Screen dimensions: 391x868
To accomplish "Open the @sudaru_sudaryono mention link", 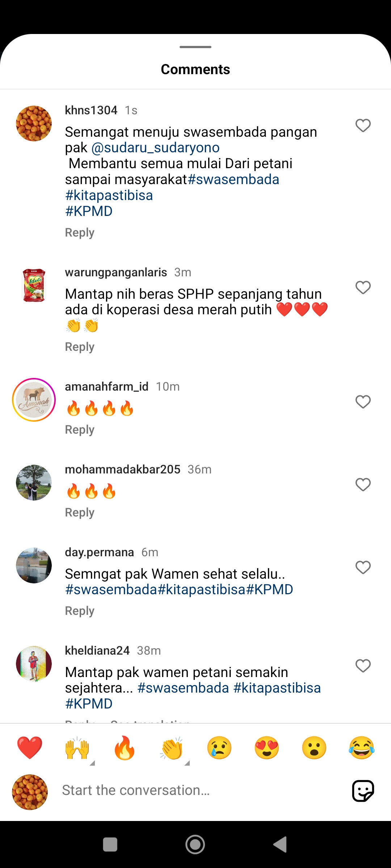I will click(155, 148).
